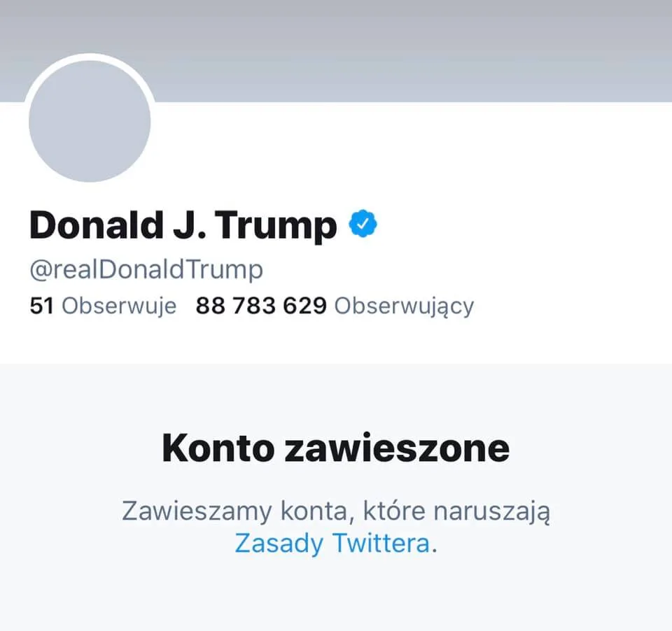This screenshot has height=631, width=672.
Task: Click the word Donald in the display name
Action: [95, 225]
